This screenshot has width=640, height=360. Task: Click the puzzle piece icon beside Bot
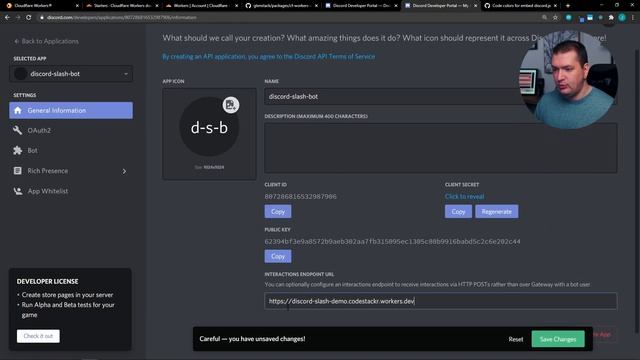(18, 151)
